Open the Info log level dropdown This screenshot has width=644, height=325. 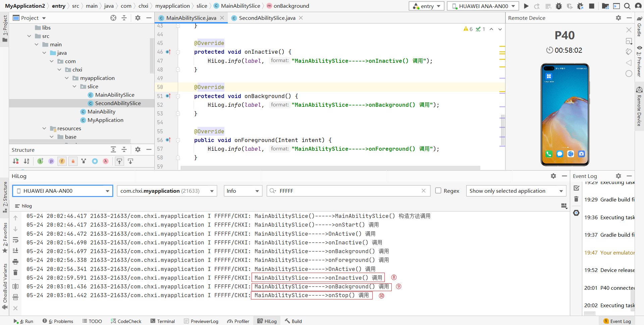[x=243, y=191]
